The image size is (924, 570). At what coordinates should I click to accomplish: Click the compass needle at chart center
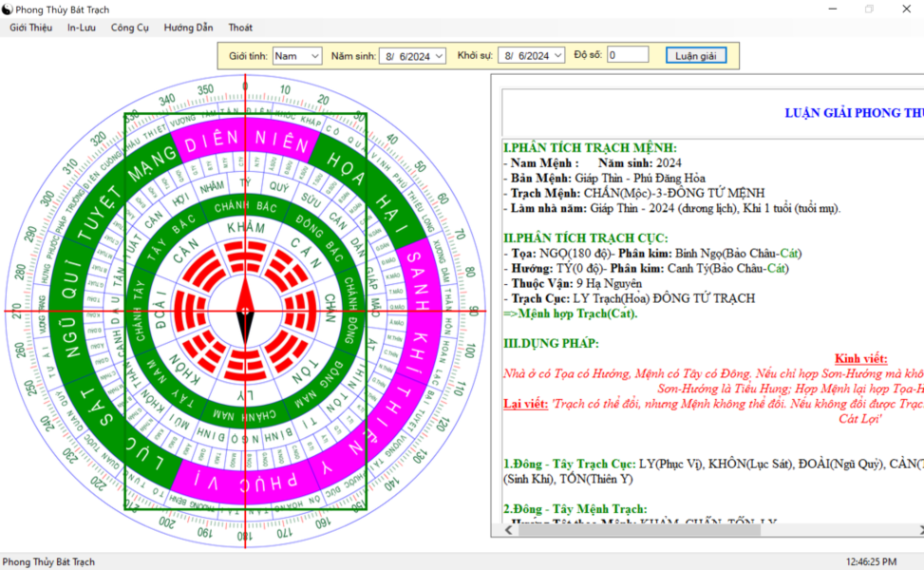coord(245,311)
